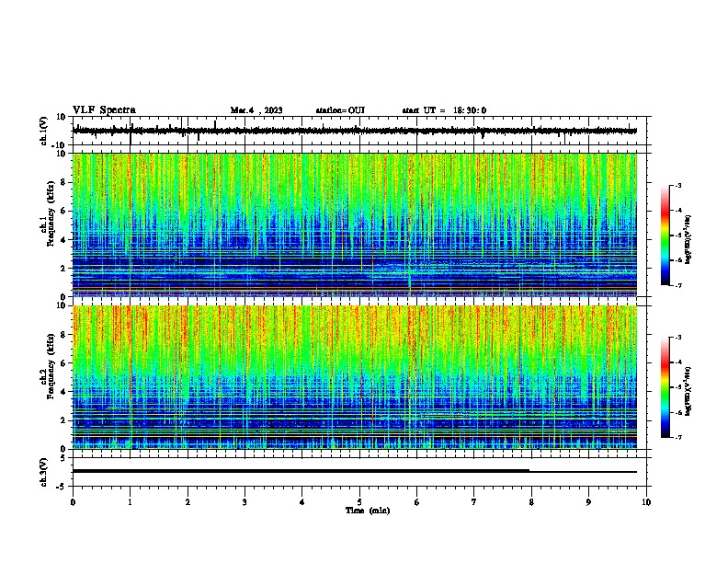This screenshot has width=728, height=563.
Task: Click the ch.1 spectrogram panel
Action: click(355, 224)
